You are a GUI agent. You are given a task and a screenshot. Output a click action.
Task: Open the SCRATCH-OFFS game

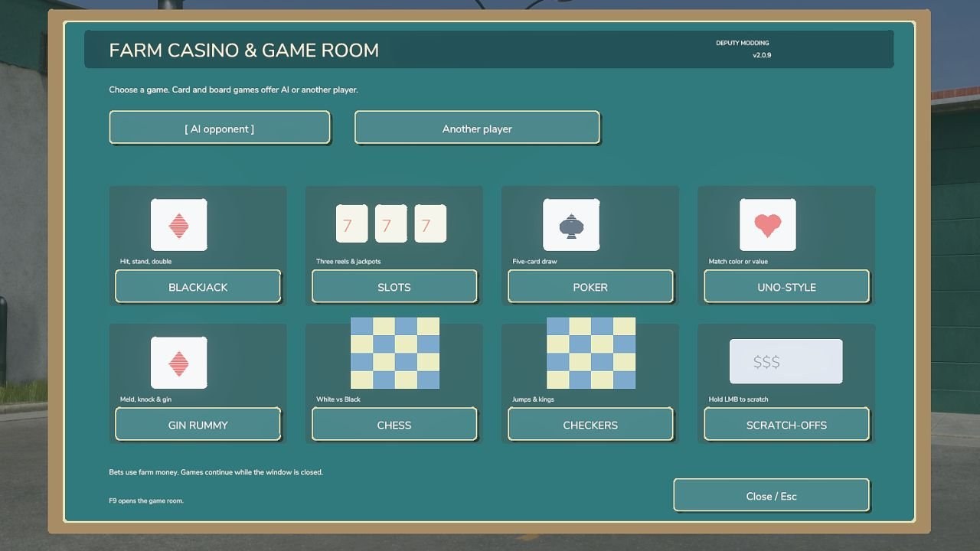tap(786, 425)
